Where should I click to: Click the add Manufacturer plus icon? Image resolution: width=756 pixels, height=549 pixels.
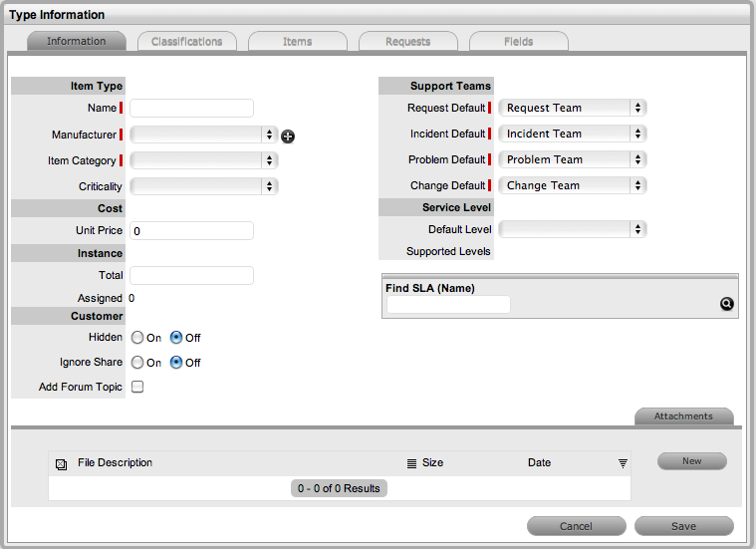[288, 137]
